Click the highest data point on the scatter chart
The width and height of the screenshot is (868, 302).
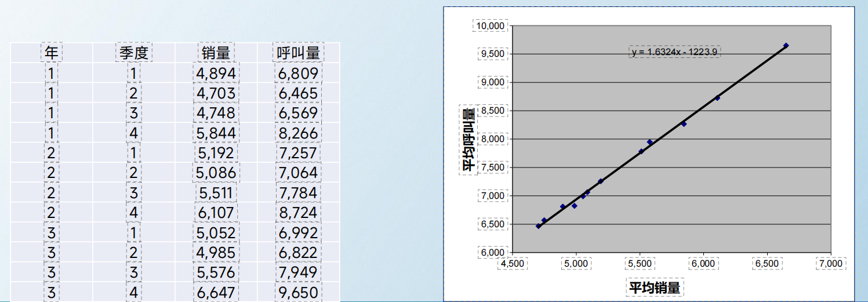[x=786, y=45]
